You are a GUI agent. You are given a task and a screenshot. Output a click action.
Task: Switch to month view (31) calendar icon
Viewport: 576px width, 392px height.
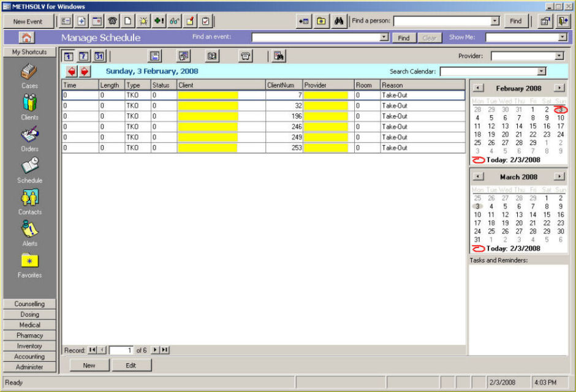[99, 56]
